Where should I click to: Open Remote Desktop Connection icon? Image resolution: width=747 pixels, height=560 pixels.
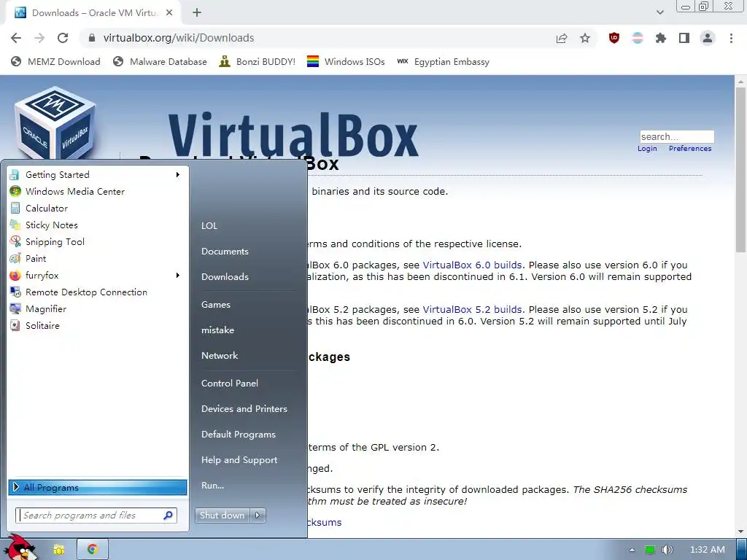click(15, 292)
